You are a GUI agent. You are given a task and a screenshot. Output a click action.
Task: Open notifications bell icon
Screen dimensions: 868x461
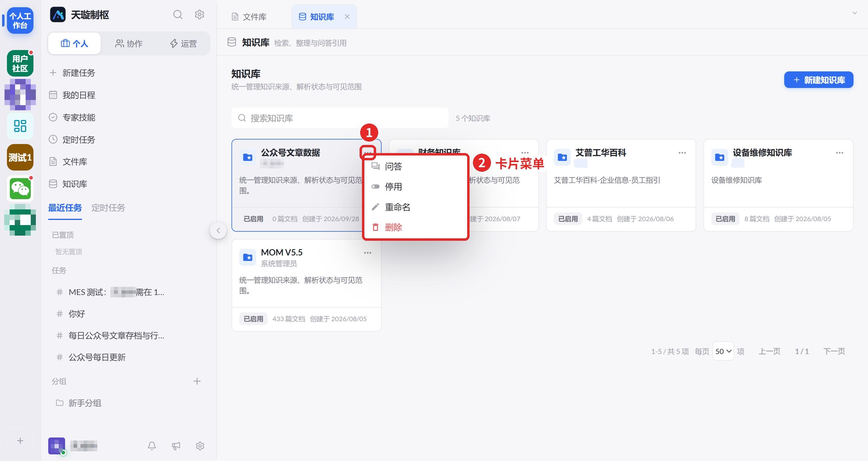pyautogui.click(x=152, y=446)
